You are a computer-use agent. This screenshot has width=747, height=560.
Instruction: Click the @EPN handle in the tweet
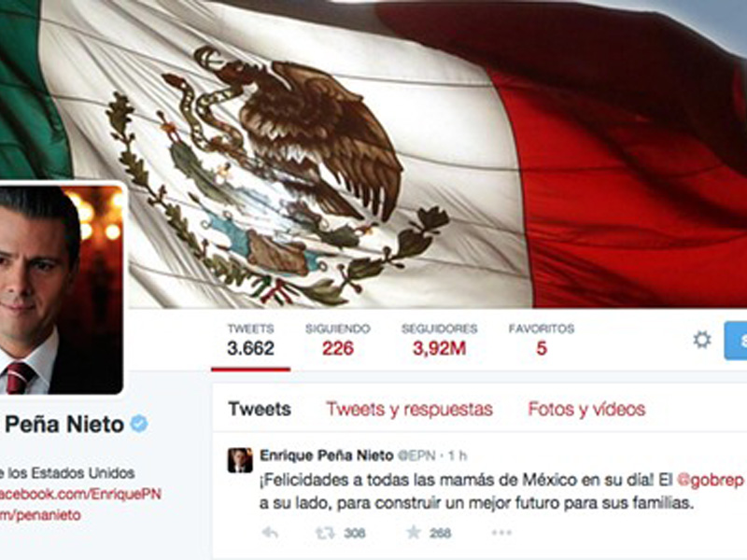(416, 455)
